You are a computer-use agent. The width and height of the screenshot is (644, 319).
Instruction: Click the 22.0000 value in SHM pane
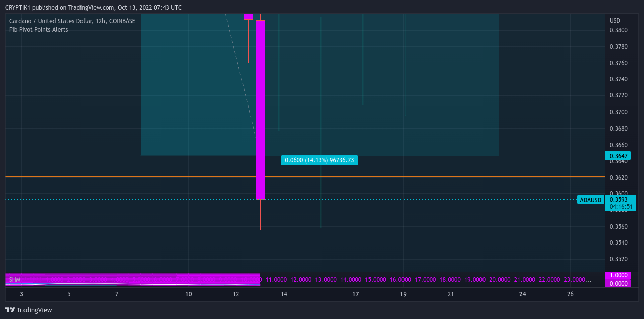tap(549, 280)
